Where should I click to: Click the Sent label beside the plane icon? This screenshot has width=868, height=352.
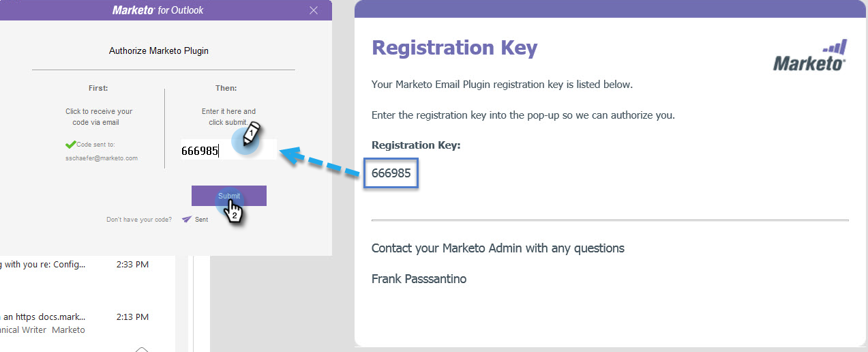[202, 220]
